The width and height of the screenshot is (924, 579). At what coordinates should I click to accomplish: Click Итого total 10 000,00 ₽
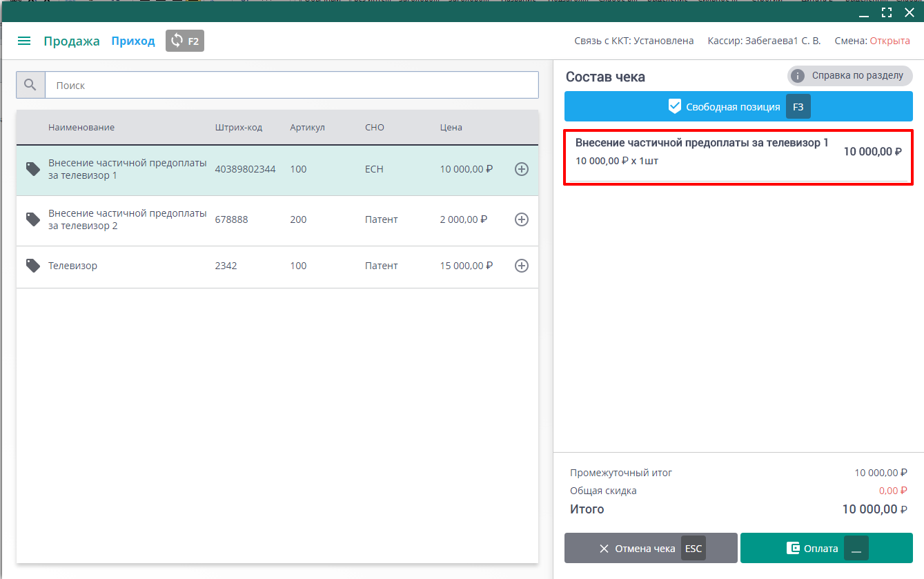tap(874, 509)
